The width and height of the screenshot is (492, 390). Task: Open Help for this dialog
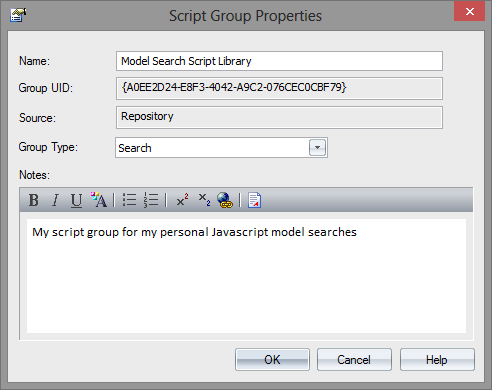[x=437, y=360]
